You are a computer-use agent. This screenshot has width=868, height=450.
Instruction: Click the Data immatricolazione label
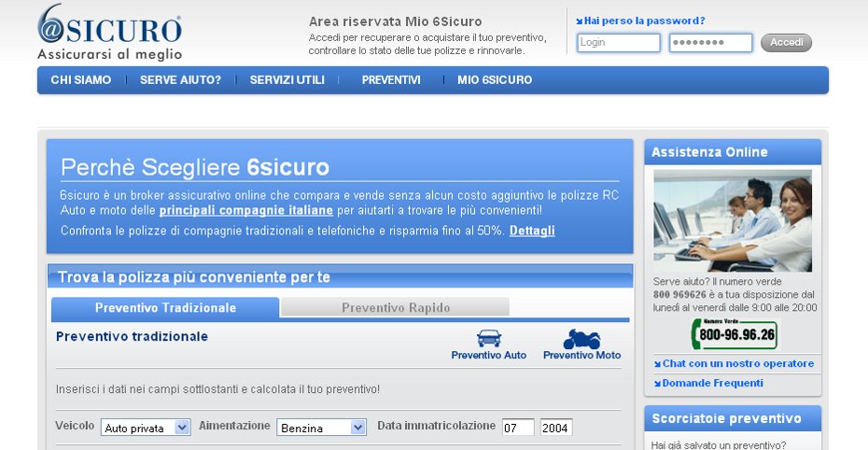[x=436, y=426]
